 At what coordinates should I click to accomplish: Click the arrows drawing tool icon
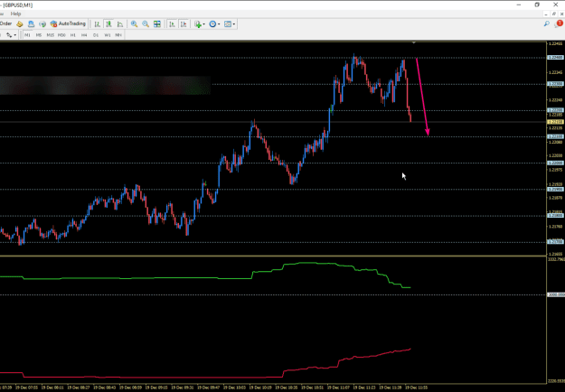(9, 35)
